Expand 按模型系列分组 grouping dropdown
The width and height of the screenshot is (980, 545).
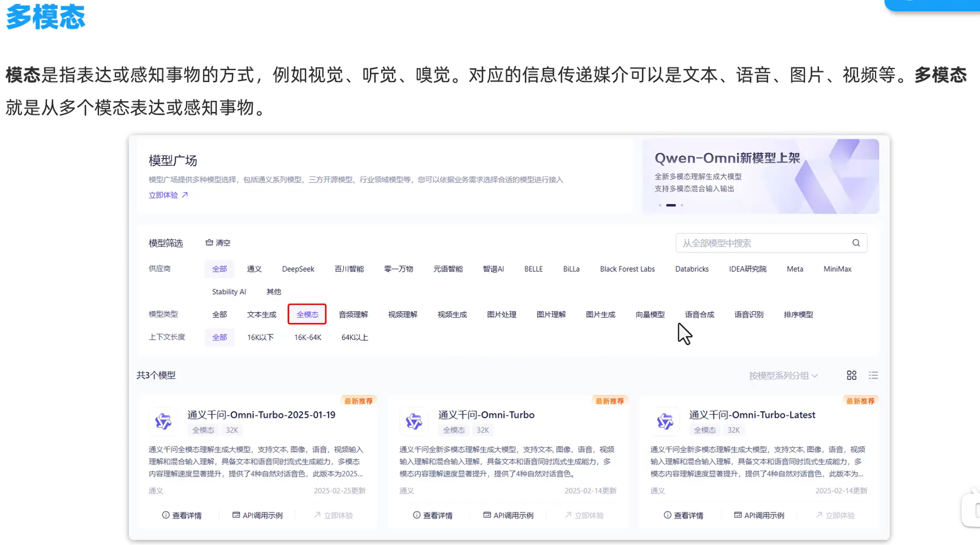(783, 376)
